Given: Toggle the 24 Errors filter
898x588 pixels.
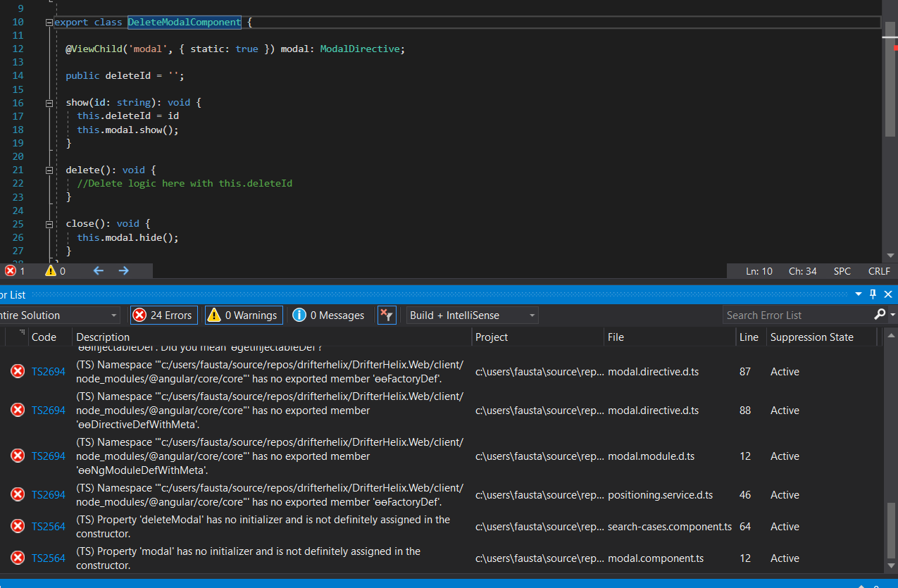Looking at the screenshot, I should [163, 315].
